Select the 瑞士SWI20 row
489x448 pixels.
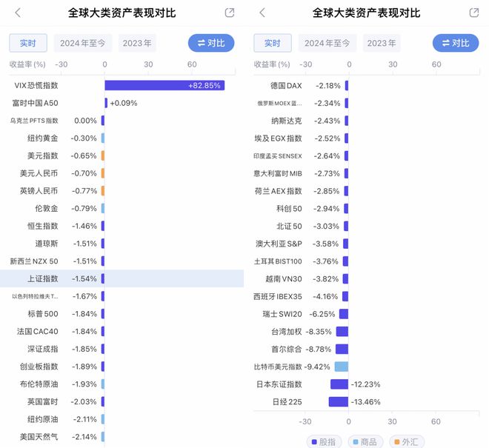click(x=367, y=314)
